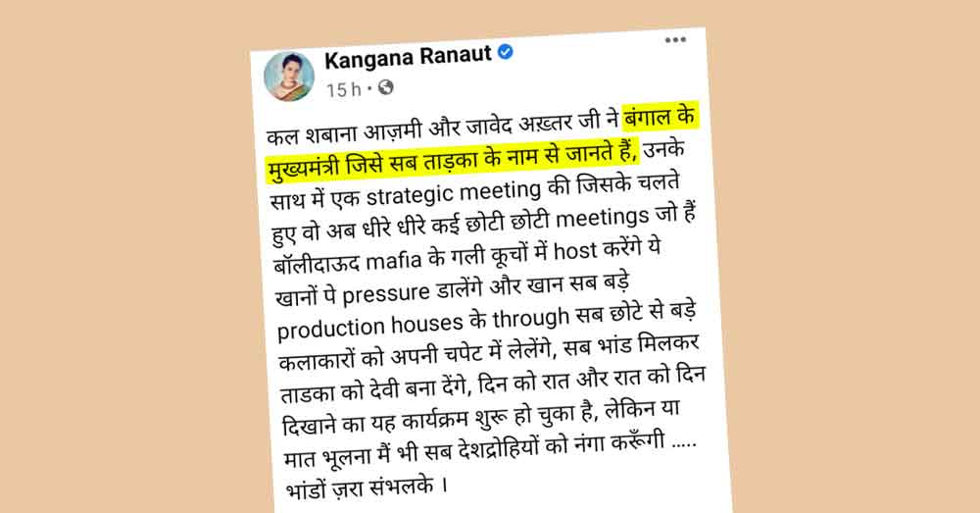Click the word "pressure" in post
980x513 pixels.
(x=385, y=292)
